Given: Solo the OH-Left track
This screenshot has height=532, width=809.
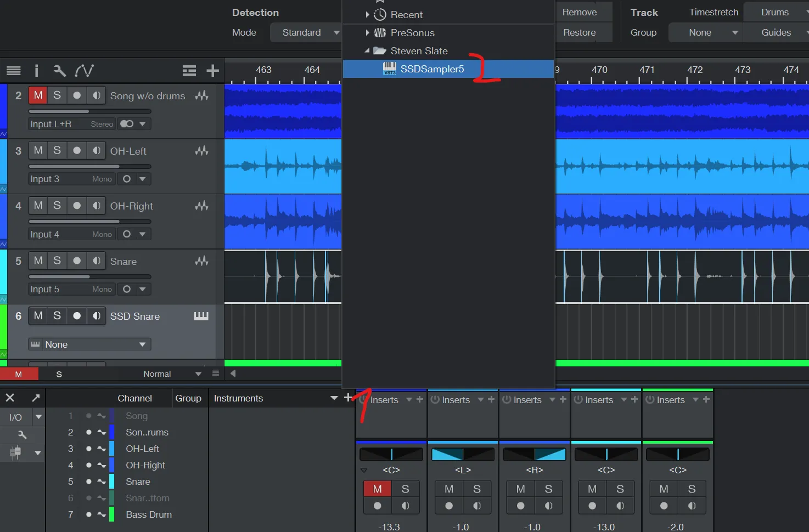Looking at the screenshot, I should 57,150.
